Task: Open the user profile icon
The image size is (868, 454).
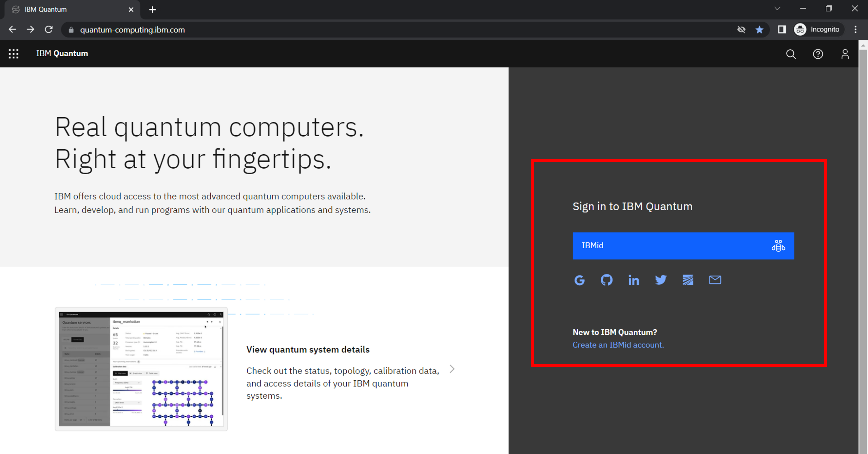Action: click(845, 54)
